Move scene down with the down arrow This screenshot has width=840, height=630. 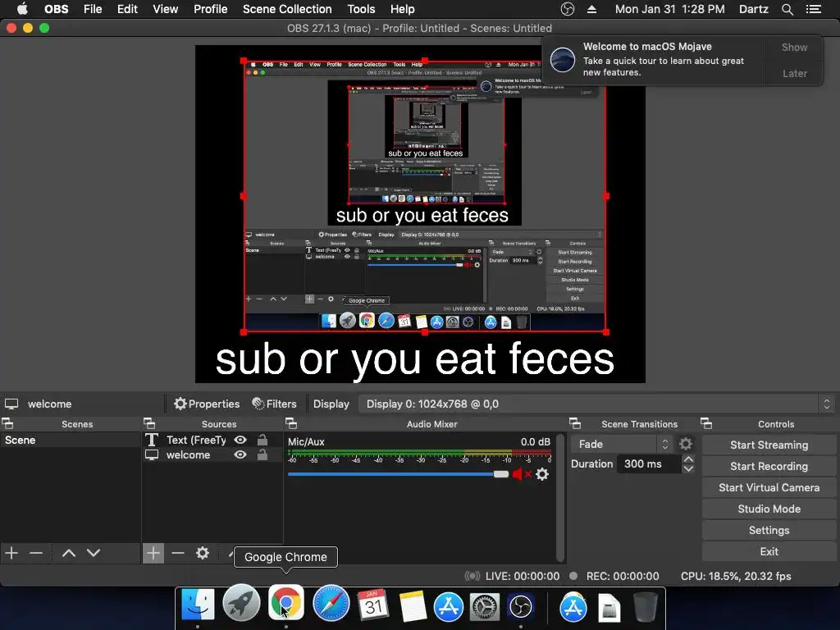[x=94, y=553]
